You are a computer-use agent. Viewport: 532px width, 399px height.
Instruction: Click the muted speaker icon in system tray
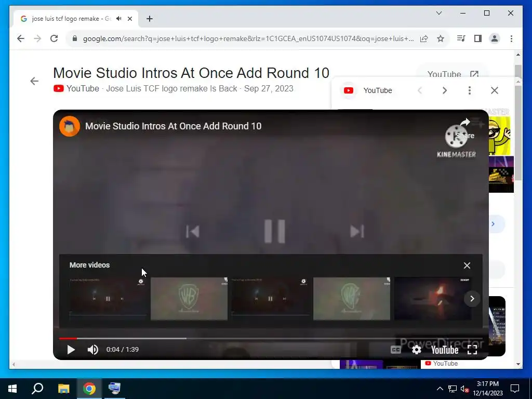(x=465, y=389)
